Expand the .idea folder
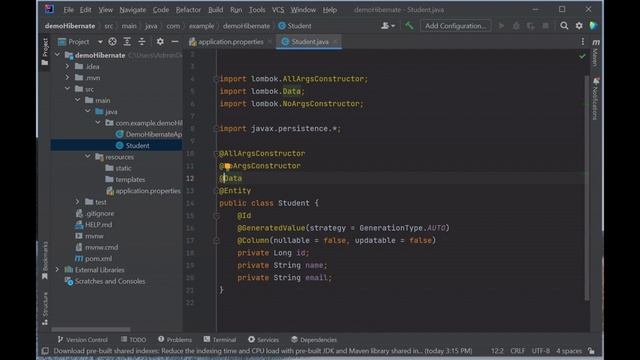Viewport: 640px width, 360px height. click(67, 67)
